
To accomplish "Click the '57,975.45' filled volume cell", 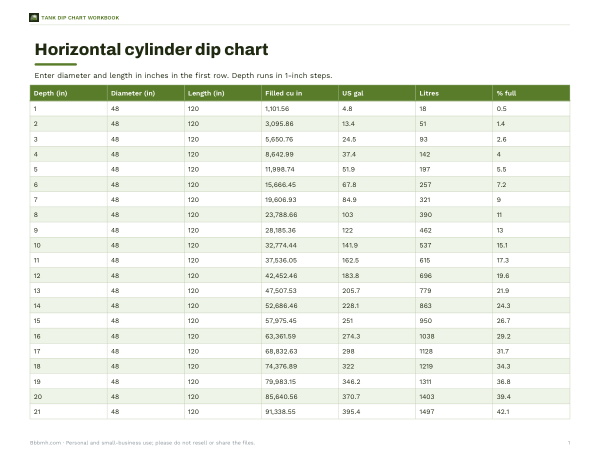I will pyautogui.click(x=300, y=321).
